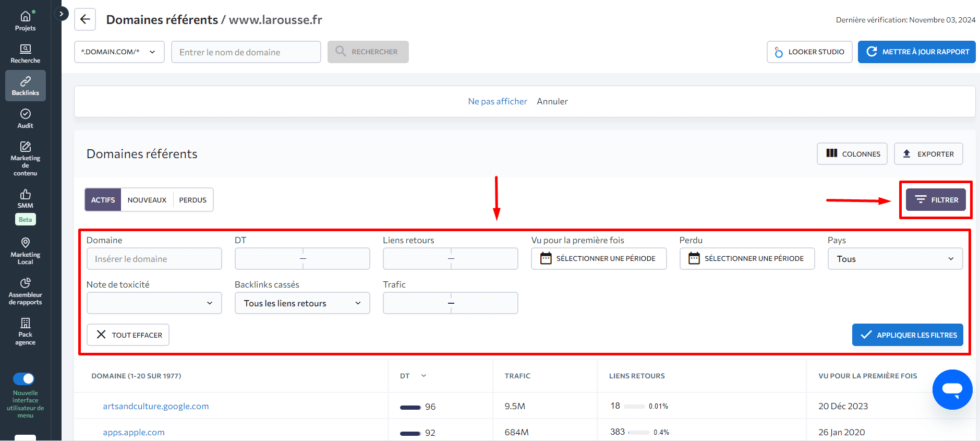Expand the sidebar with the chevron button
Image resolution: width=980 pixels, height=441 pixels.
click(62, 14)
